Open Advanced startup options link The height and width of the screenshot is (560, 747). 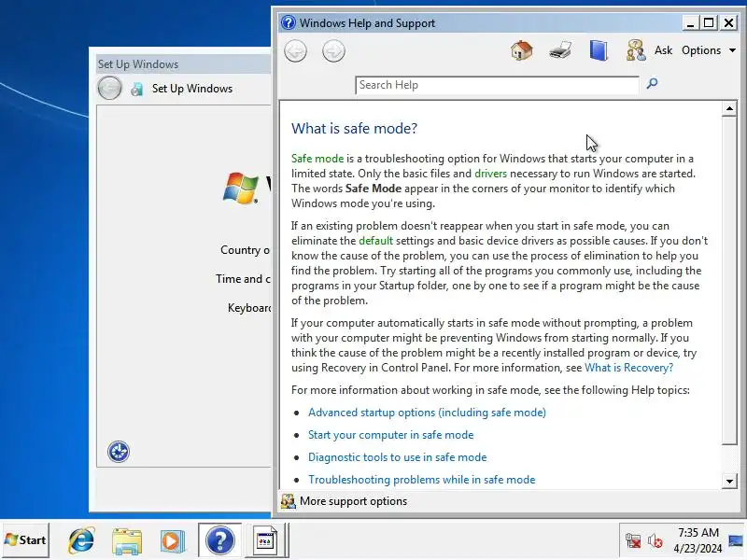pos(427,413)
